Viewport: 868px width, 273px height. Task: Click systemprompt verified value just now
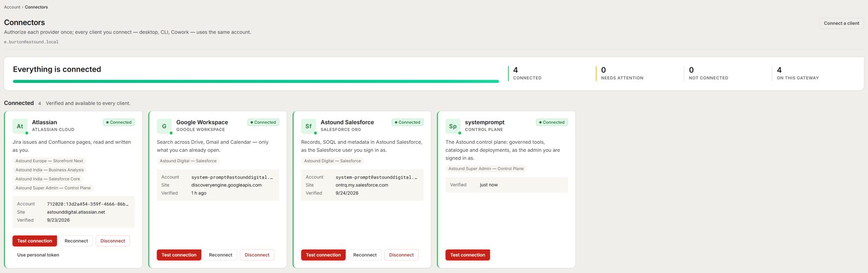(x=489, y=185)
